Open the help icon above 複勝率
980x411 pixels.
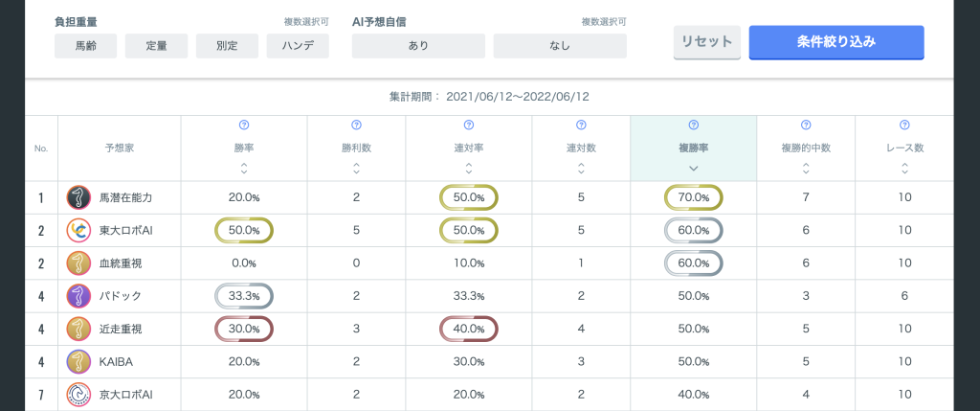(x=693, y=126)
